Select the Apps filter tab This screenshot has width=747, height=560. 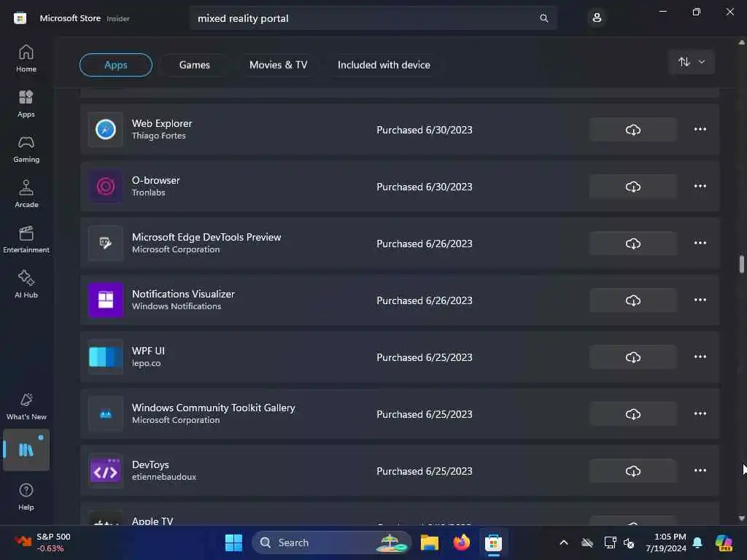tap(116, 65)
